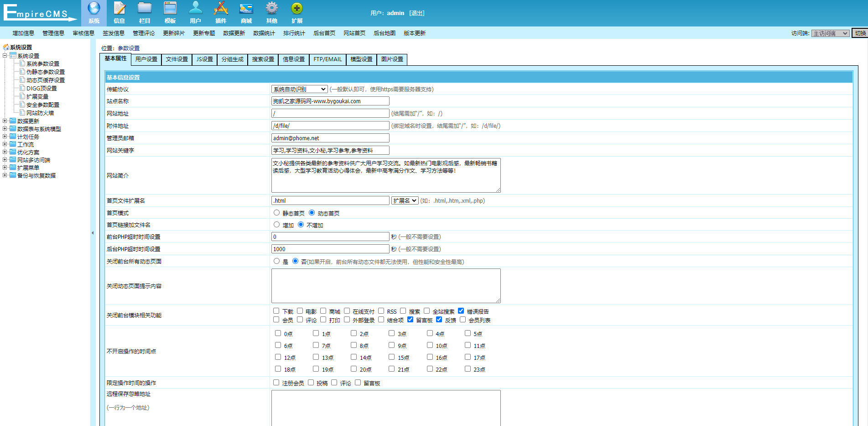Check the 12点 time checkbox
This screenshot has width=868, height=426.
tap(278, 357)
